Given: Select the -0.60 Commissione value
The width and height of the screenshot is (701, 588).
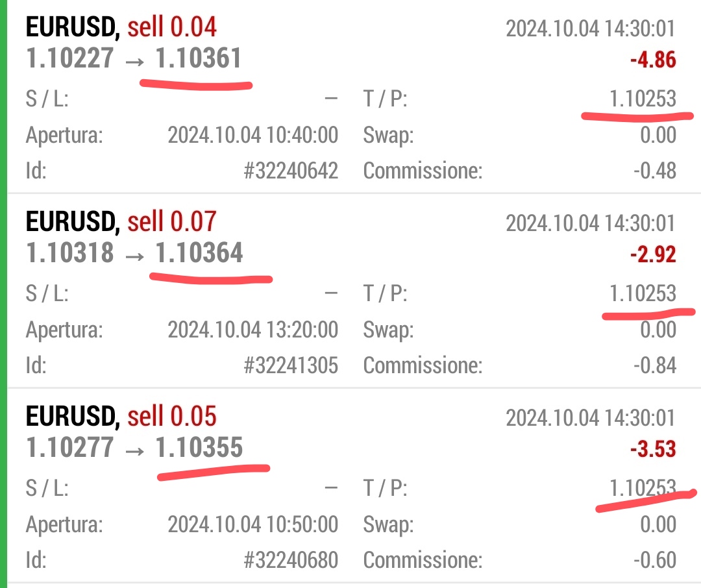Looking at the screenshot, I should pyautogui.click(x=654, y=560).
